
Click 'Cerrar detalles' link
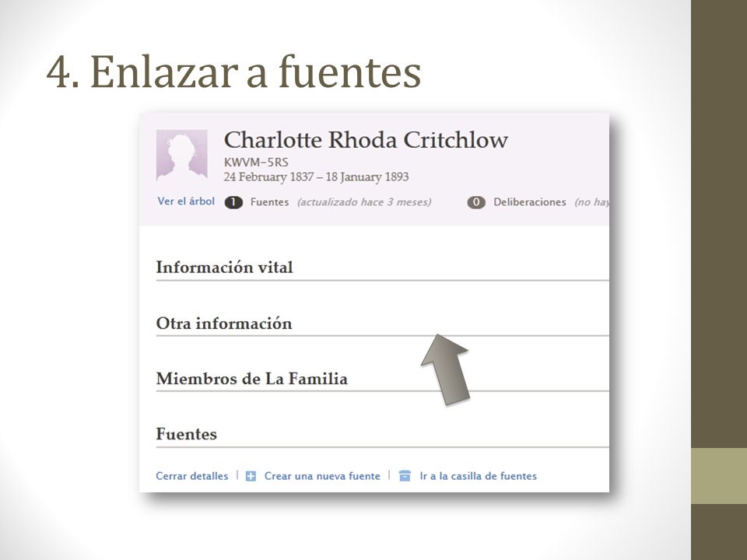pyautogui.click(x=192, y=476)
